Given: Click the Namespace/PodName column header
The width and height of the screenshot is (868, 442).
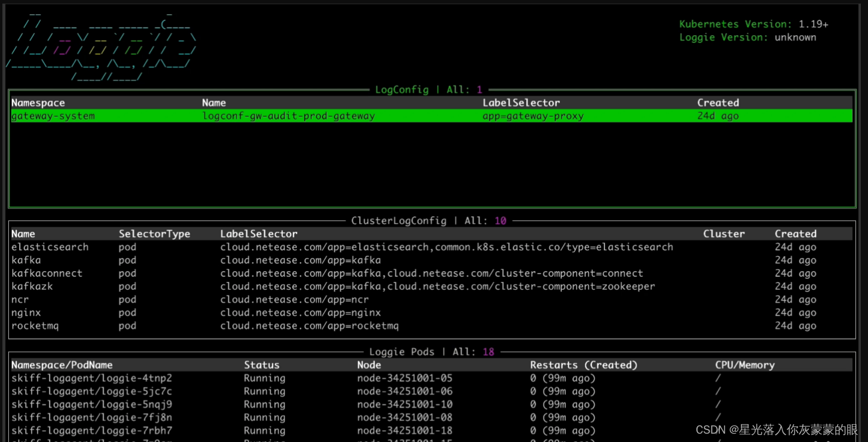Looking at the screenshot, I should point(62,365).
